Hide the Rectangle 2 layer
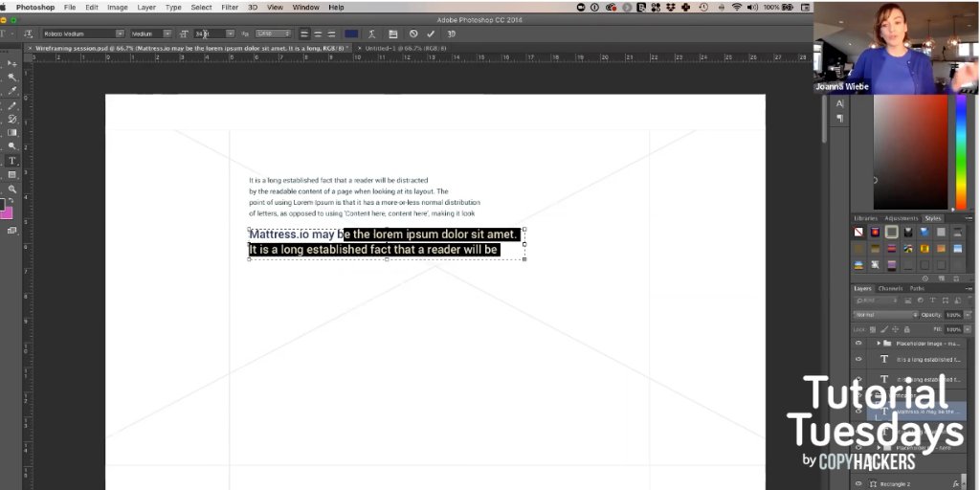980x490 pixels. (x=858, y=483)
